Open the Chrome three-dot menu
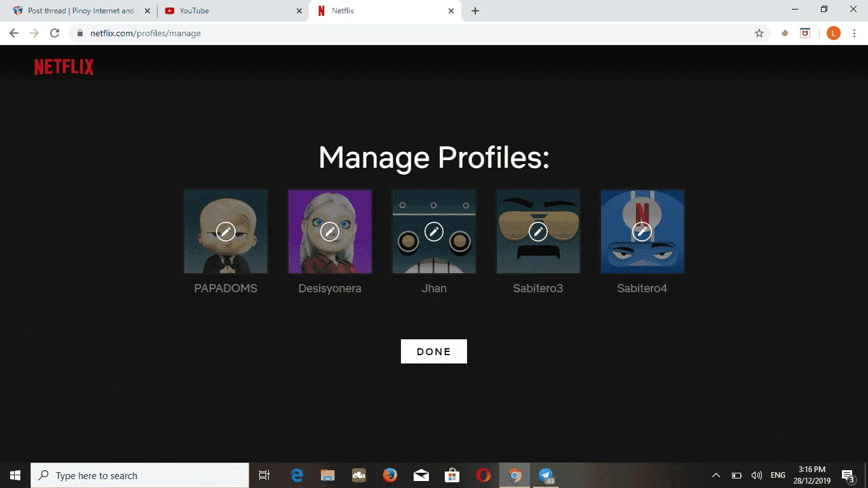 click(855, 33)
